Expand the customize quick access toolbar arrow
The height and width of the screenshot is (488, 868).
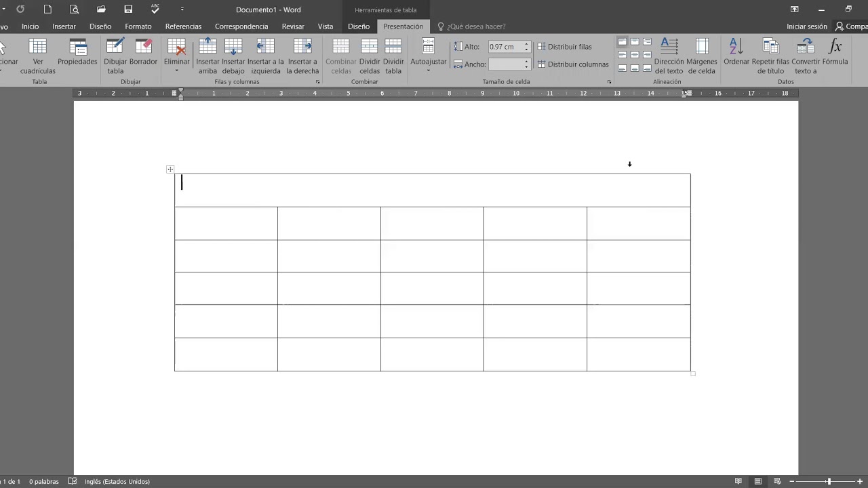tap(182, 9)
